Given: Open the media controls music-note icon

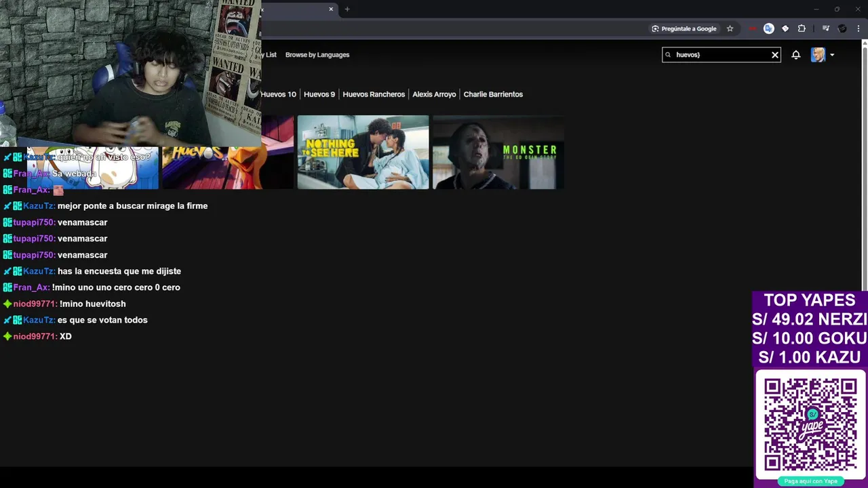Looking at the screenshot, I should pyautogui.click(x=825, y=28).
